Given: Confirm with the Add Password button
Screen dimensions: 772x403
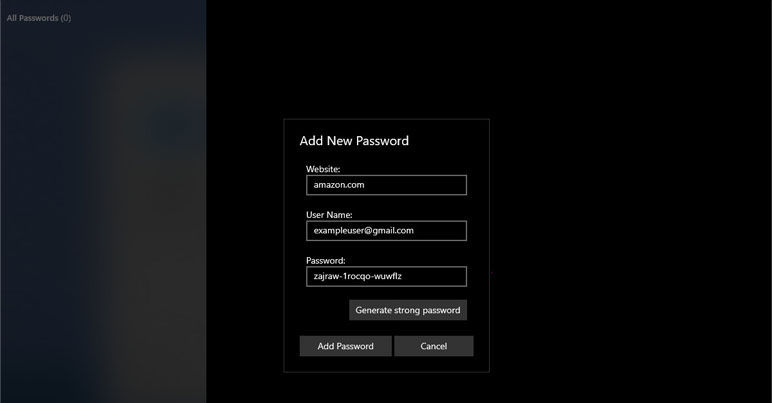Looking at the screenshot, I should coord(346,346).
